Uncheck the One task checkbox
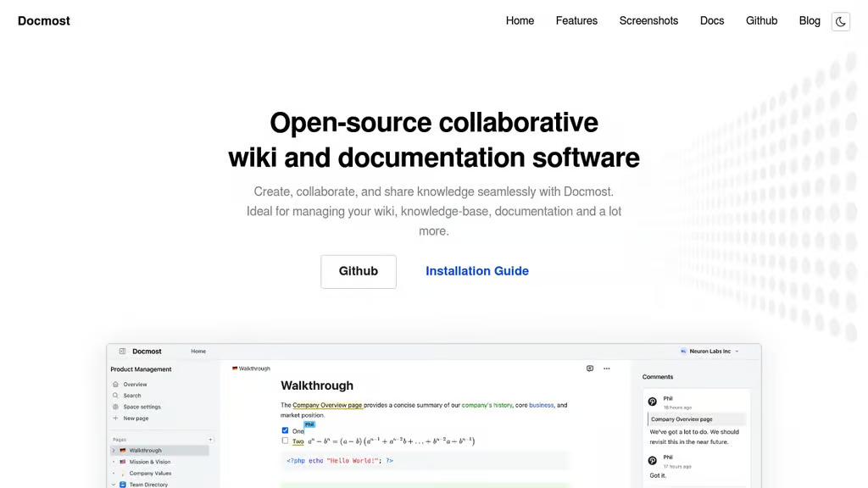 (x=285, y=430)
